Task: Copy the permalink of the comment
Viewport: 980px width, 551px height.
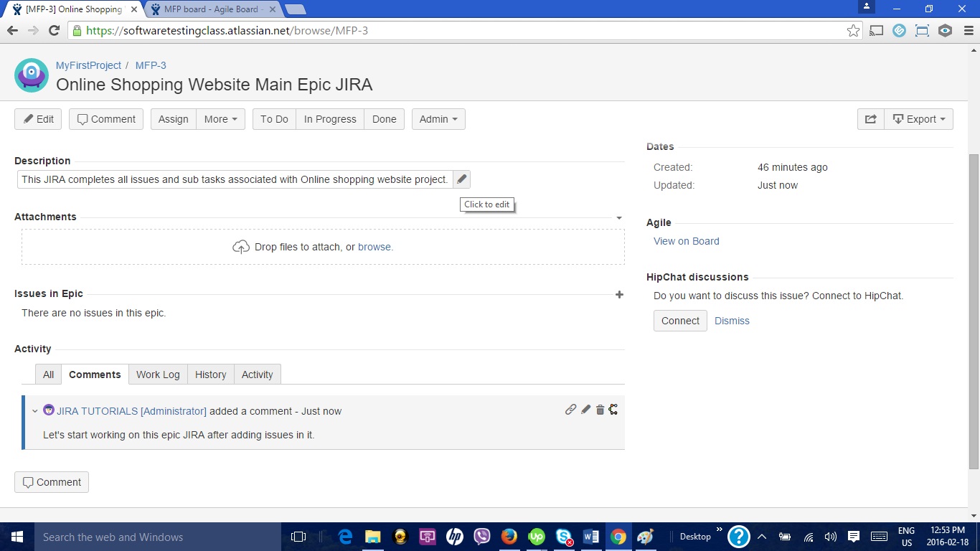Action: [x=570, y=410]
